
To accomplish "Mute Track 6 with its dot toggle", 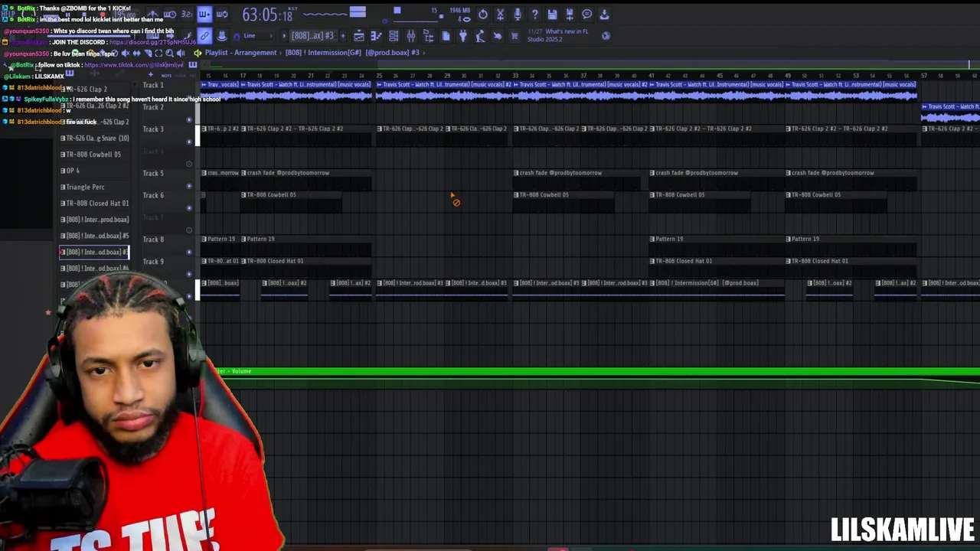I will (x=189, y=208).
